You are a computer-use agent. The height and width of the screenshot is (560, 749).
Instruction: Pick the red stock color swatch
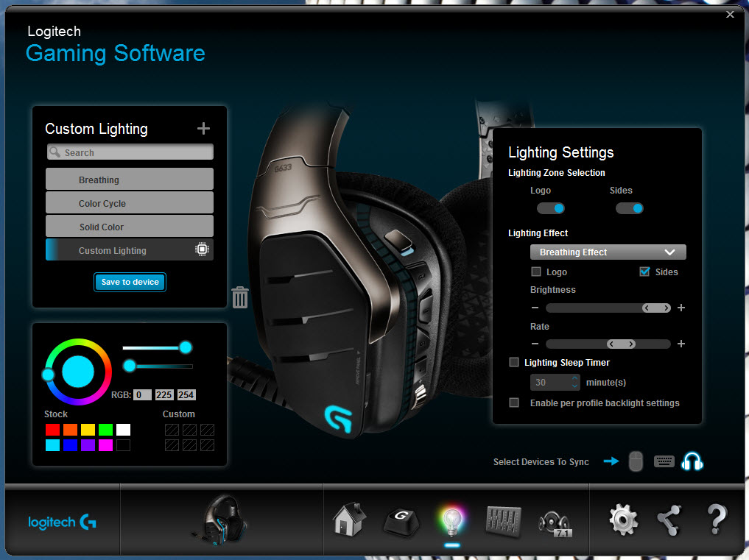click(x=52, y=430)
